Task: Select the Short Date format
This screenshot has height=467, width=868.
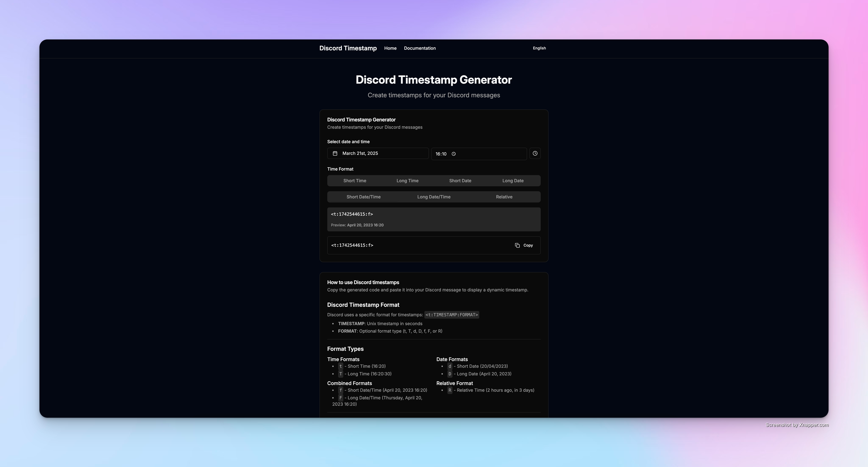Action: pyautogui.click(x=460, y=181)
